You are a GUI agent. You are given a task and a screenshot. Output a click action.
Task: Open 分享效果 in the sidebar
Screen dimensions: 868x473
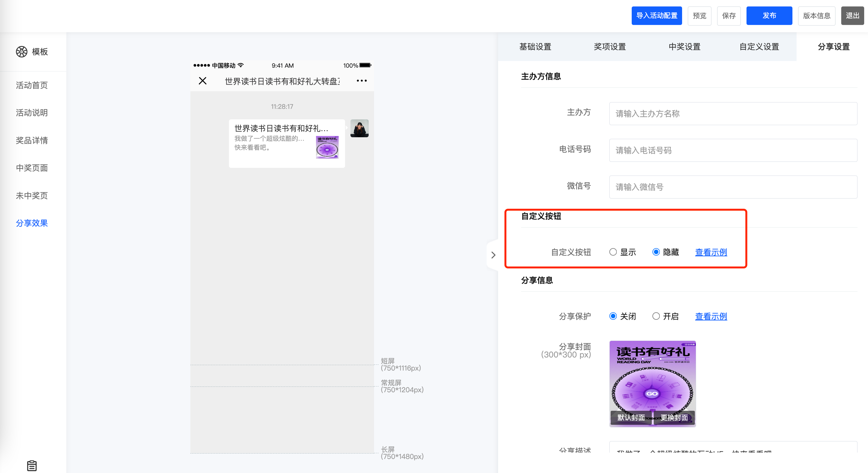click(32, 223)
